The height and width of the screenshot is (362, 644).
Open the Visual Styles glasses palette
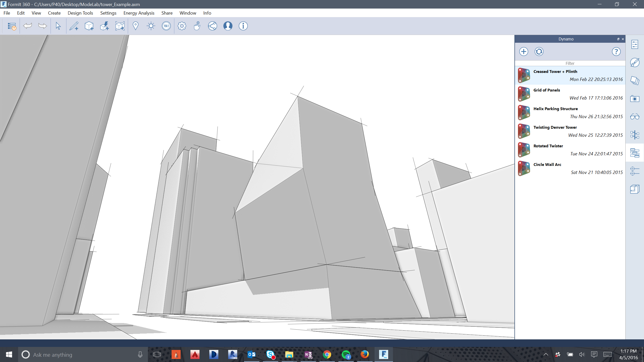coord(635,117)
